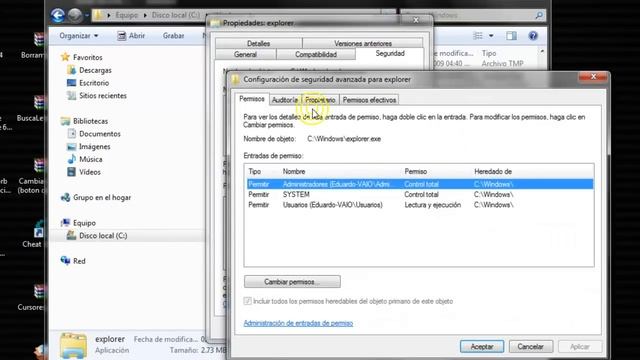Viewport: 640px width, 360px height.
Task: Select the SYSTEM permission entry
Action: [x=420, y=195]
